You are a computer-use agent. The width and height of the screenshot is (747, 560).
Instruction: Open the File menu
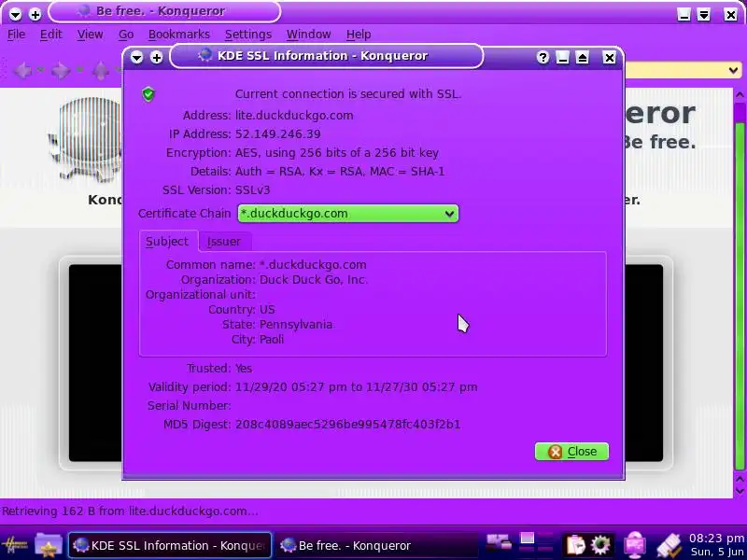16,35
